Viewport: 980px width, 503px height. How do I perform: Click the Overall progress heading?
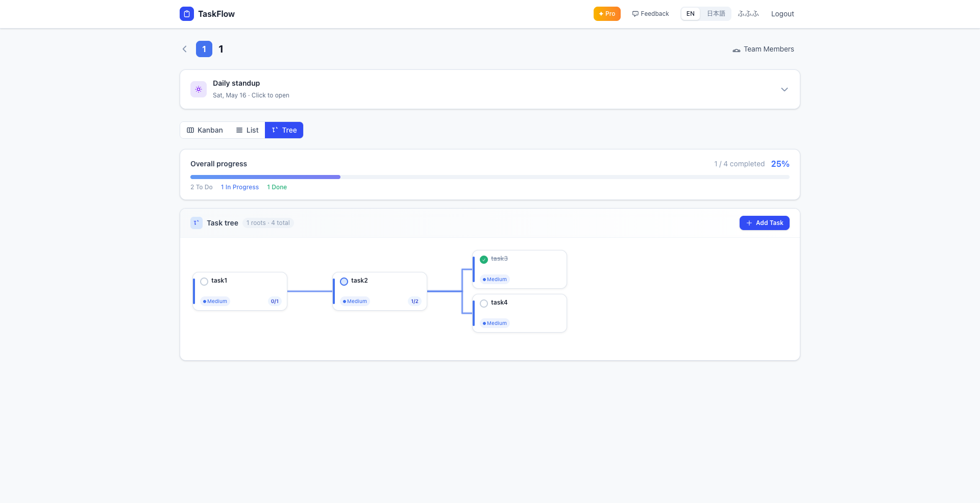pos(218,164)
